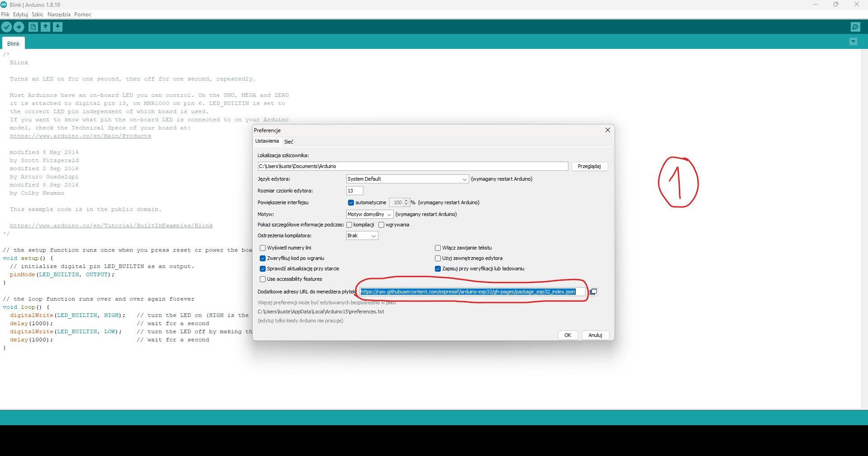This screenshot has width=868, height=456.
Task: Open arduino.cc/en/Main/Products link in code
Action: click(81, 136)
